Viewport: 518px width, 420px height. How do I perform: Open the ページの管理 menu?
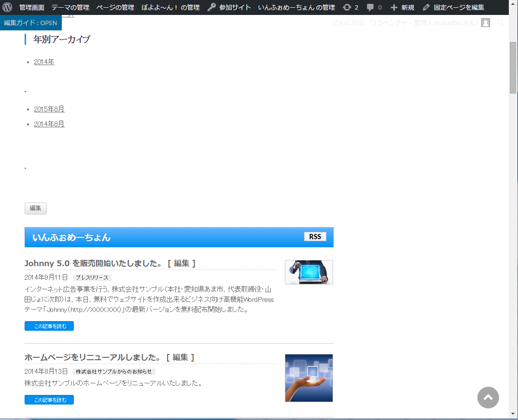pos(115,7)
